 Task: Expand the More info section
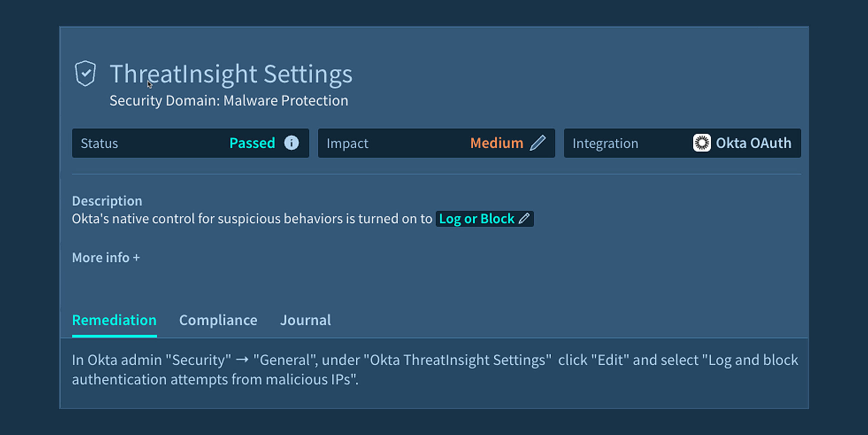pyautogui.click(x=106, y=258)
